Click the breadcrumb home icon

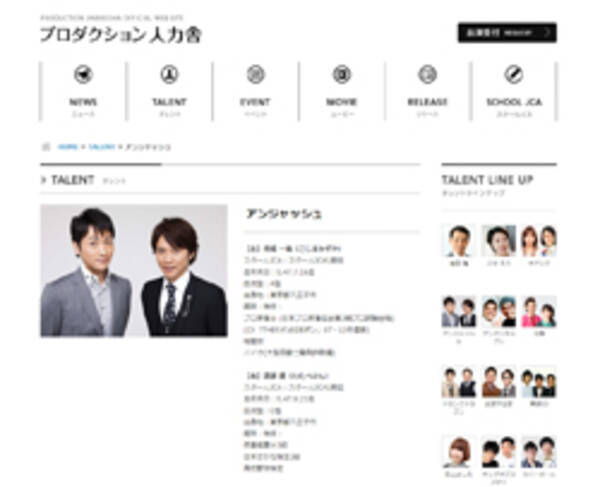click(x=46, y=147)
